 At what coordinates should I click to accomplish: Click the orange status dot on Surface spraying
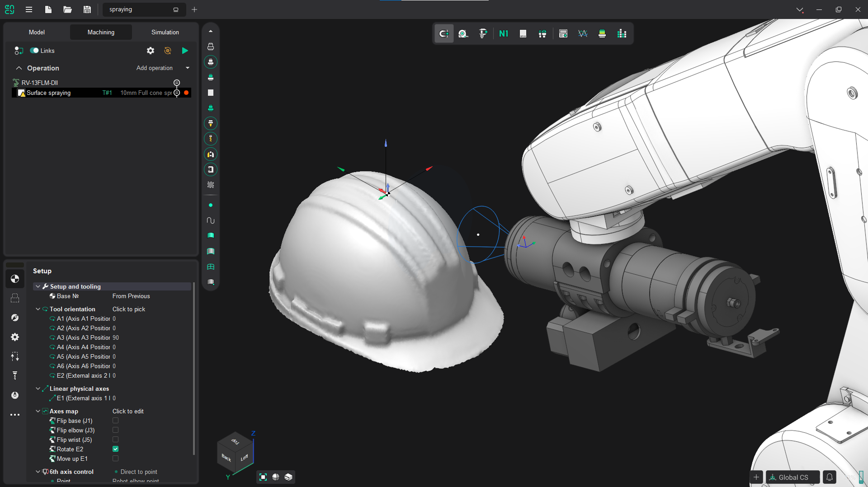click(186, 93)
